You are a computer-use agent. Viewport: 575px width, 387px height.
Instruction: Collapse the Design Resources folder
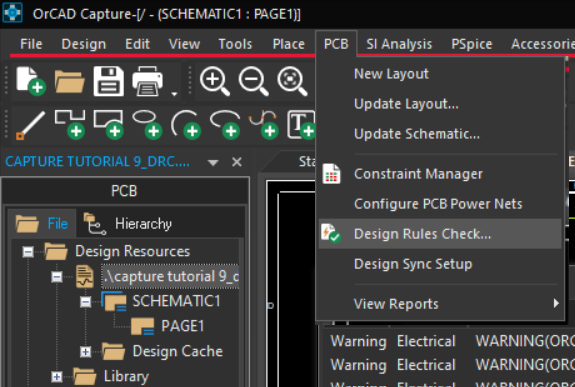(28, 252)
